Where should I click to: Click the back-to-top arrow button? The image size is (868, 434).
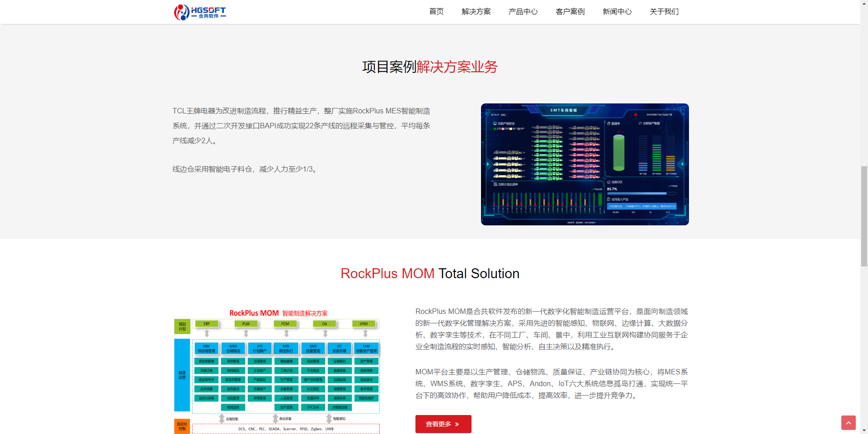tap(848, 423)
